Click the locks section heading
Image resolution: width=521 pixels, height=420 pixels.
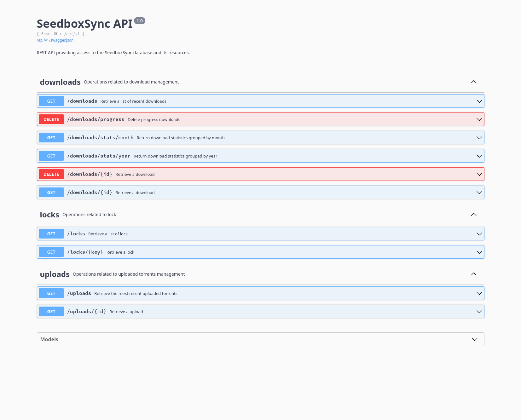[x=49, y=215]
